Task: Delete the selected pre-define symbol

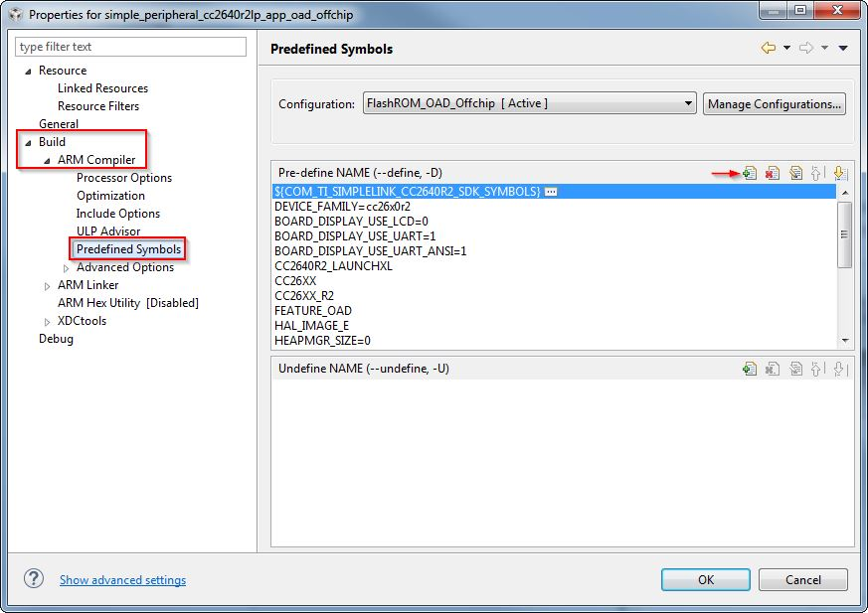Action: [773, 173]
